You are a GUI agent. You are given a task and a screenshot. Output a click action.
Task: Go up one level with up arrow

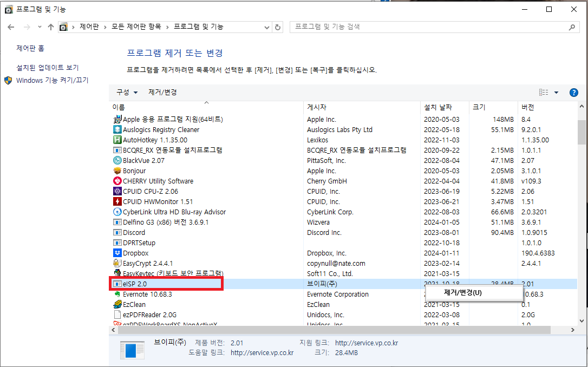click(51, 27)
